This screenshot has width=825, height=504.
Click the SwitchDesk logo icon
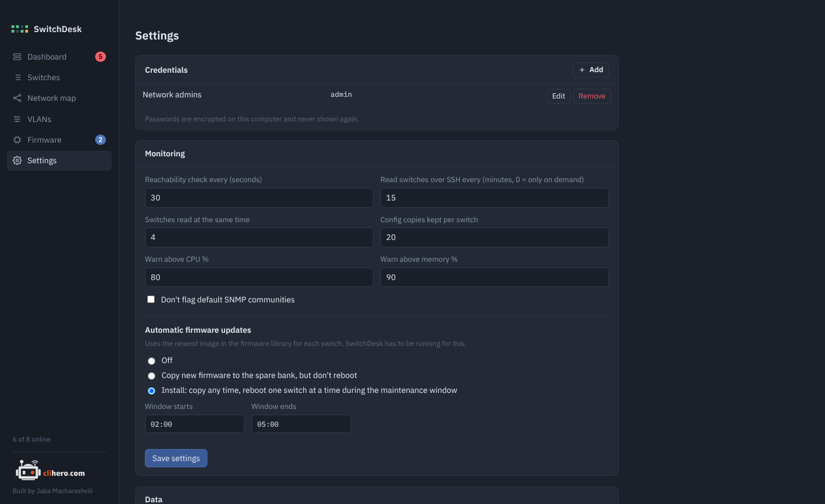[19, 29]
